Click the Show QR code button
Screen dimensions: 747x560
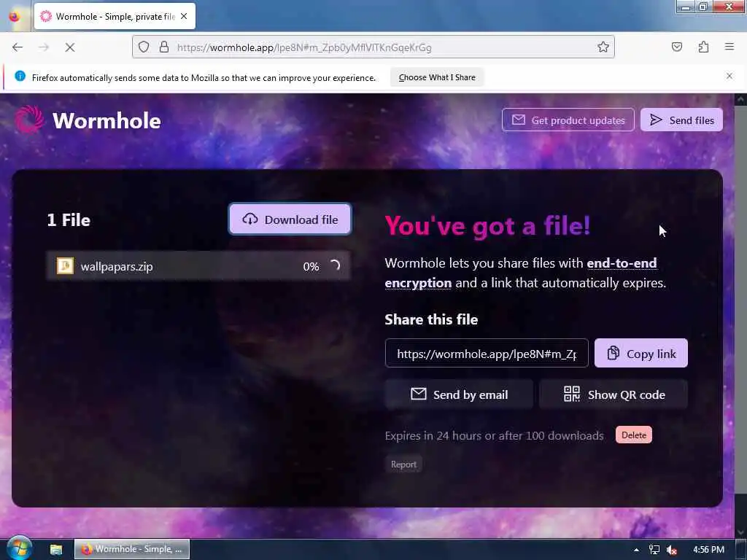click(x=614, y=394)
